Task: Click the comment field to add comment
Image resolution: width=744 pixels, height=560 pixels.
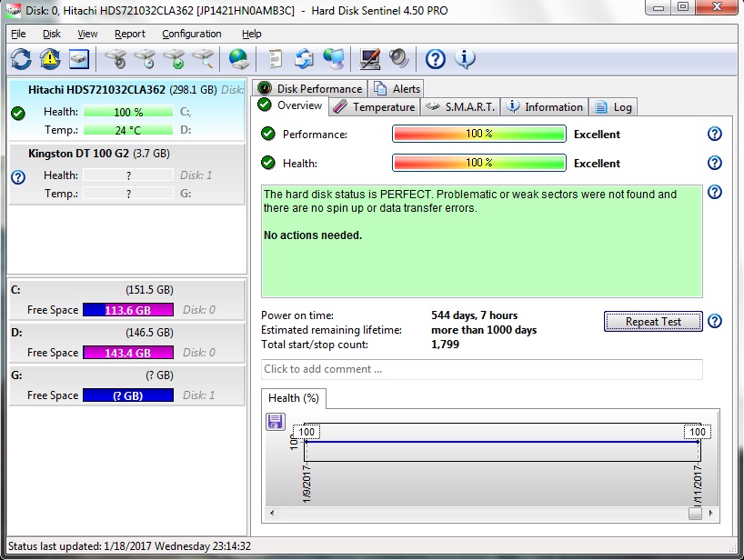Action: tap(482, 369)
